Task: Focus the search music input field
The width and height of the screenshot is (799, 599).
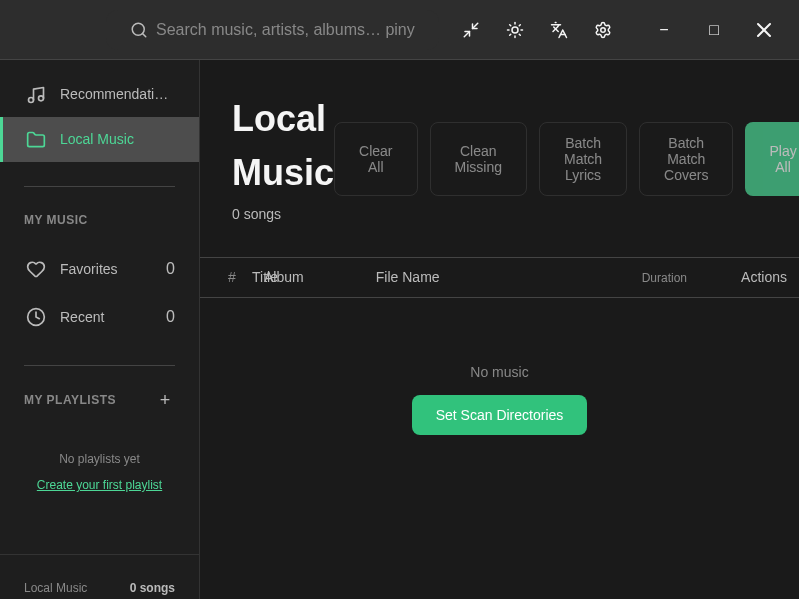Action: [285, 30]
